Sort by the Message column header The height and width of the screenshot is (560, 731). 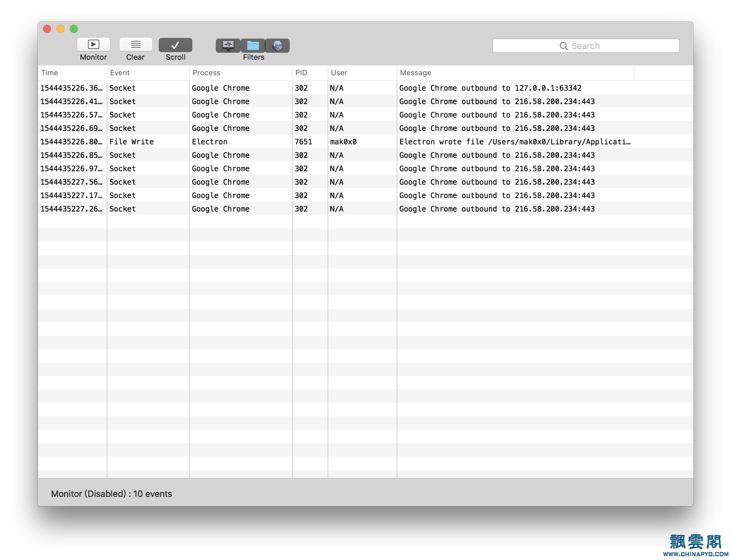click(x=516, y=73)
